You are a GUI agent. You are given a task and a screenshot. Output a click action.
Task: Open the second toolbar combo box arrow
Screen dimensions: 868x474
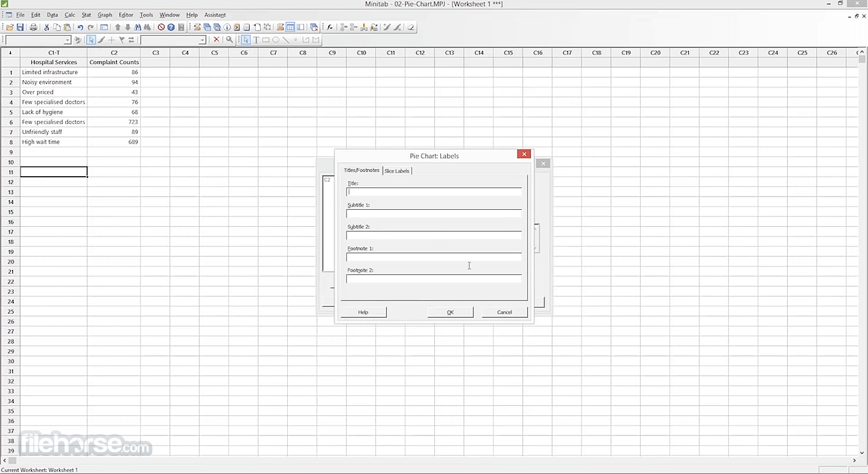point(202,40)
